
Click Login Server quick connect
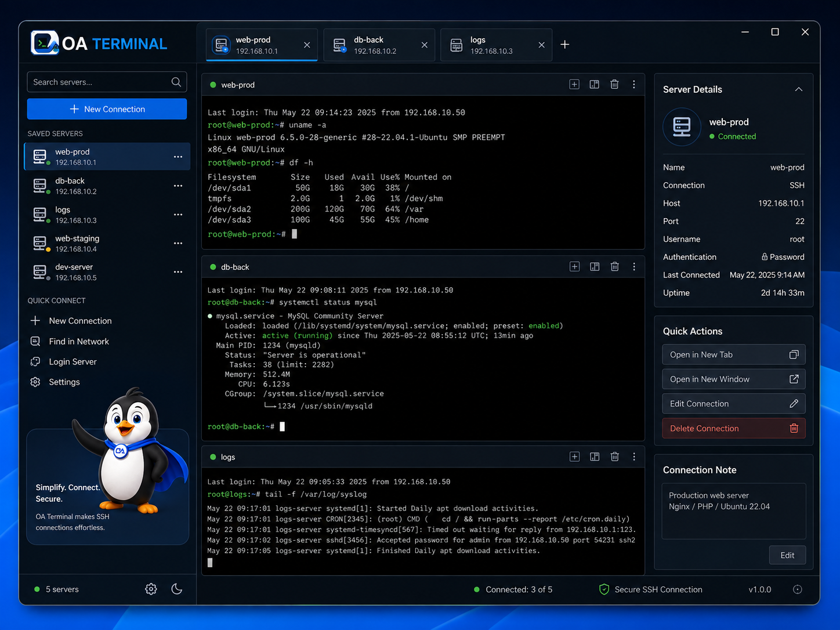[63, 361]
